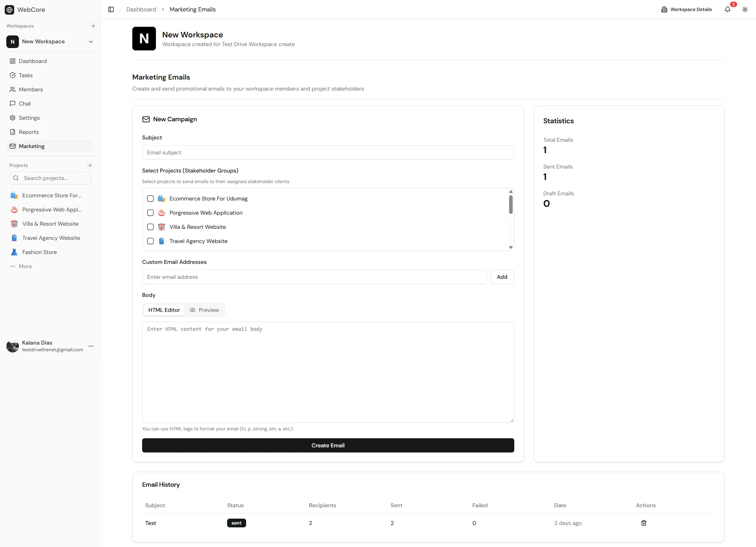The image size is (756, 547).
Task: Open Workspace Details
Action: click(x=687, y=9)
